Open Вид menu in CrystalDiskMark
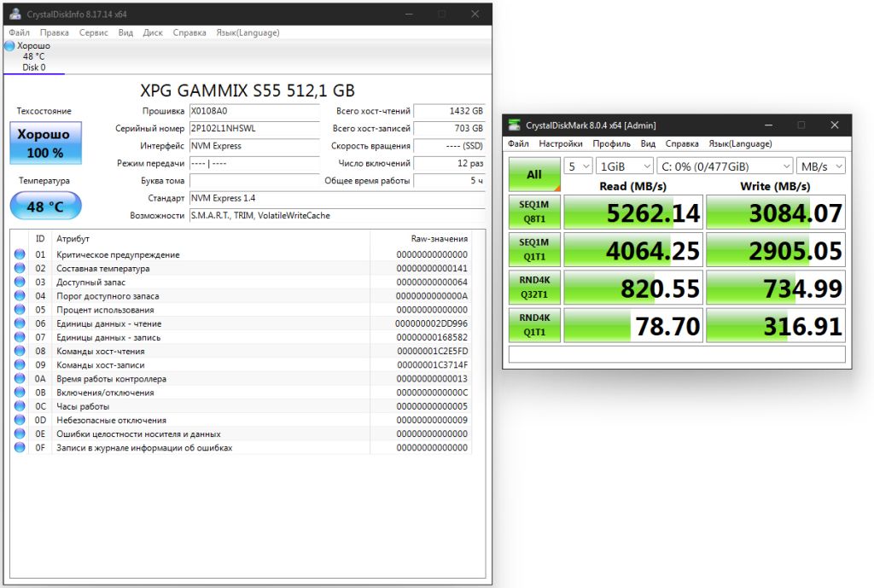The height and width of the screenshot is (588, 874). (x=649, y=143)
